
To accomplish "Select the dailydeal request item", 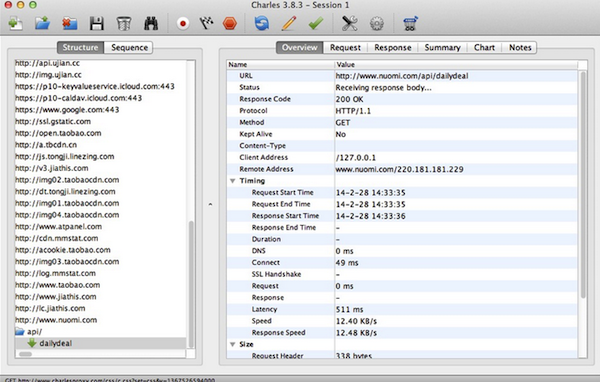I will click(x=55, y=343).
